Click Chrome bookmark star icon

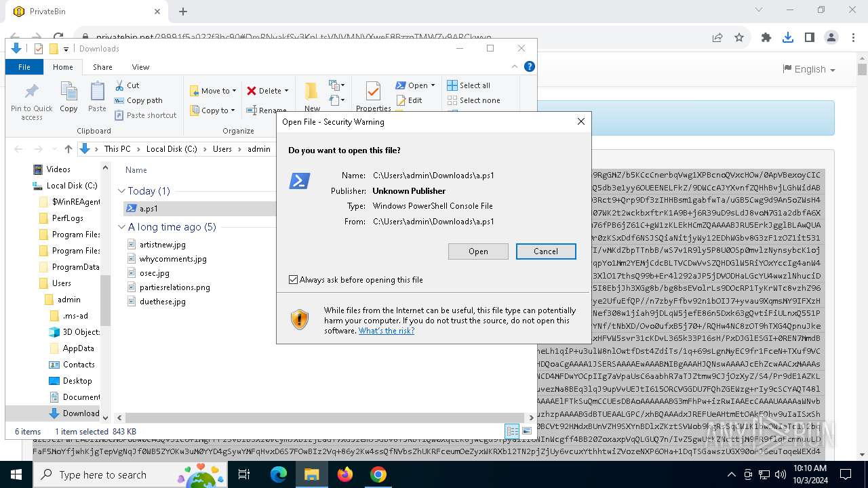(x=739, y=38)
